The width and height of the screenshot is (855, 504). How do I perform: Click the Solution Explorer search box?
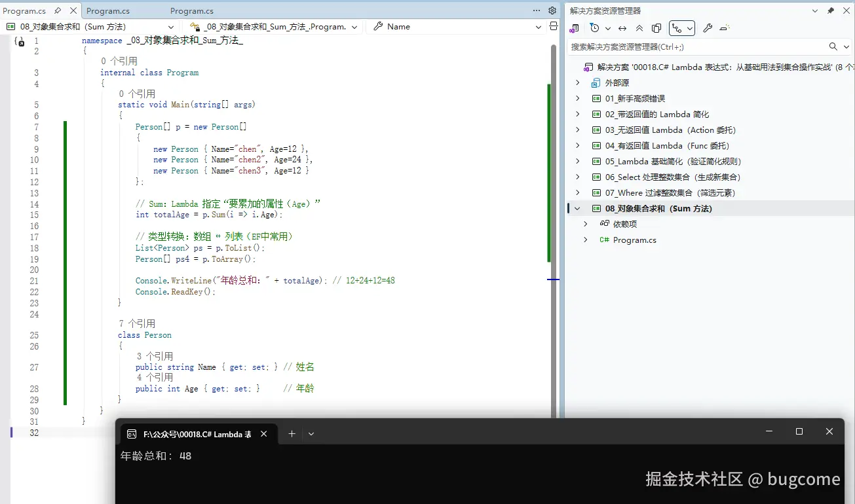coord(696,46)
